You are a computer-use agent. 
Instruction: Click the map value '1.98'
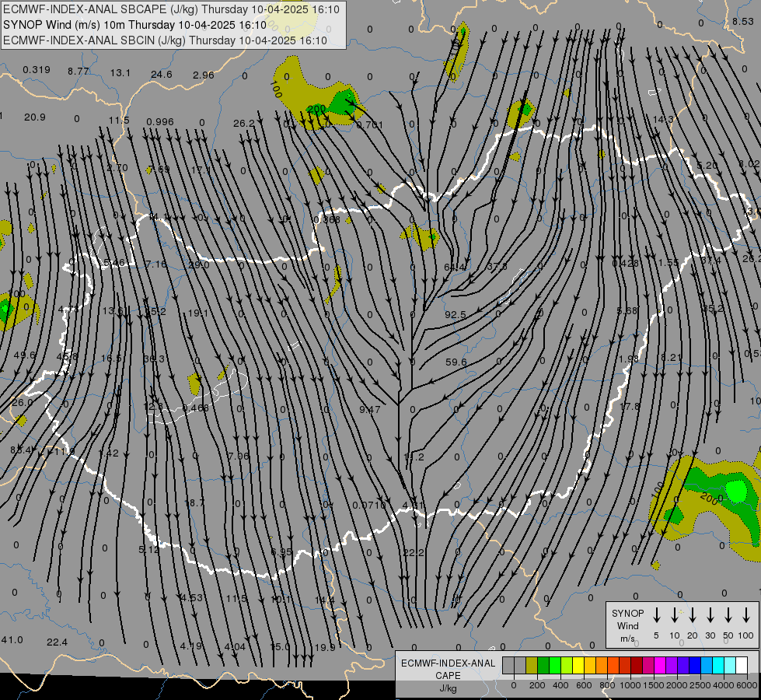[629, 359]
